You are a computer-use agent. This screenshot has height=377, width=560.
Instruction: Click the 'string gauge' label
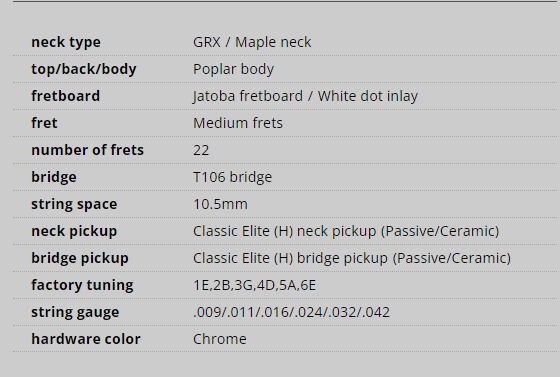coord(75,312)
